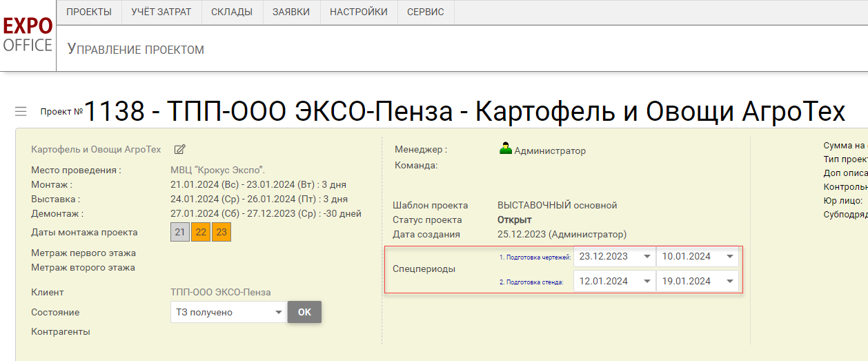This screenshot has width=868, height=361.
Task: Click the hamburger menu icon beside project number
Action: coord(21,111)
